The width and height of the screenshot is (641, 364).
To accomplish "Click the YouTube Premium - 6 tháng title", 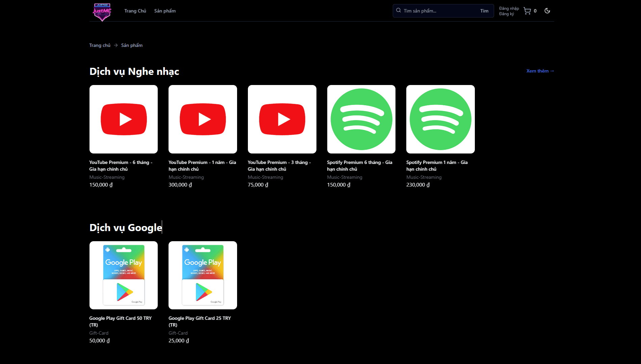I will click(x=121, y=166).
